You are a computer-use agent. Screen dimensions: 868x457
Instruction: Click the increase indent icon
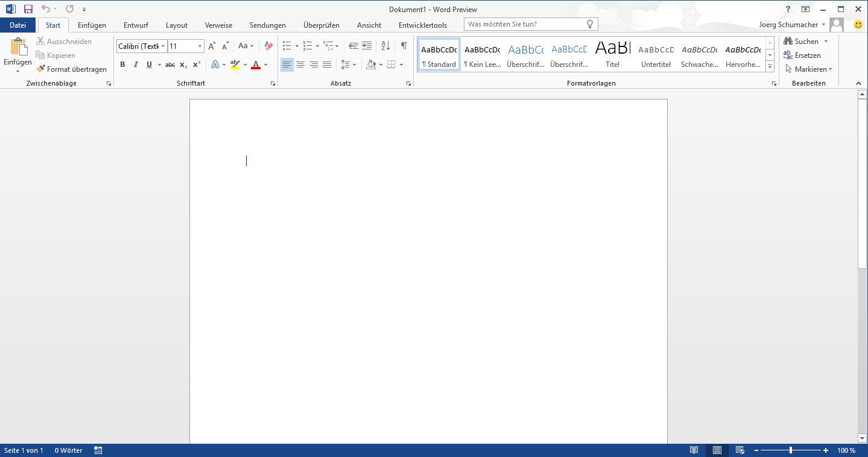(367, 46)
